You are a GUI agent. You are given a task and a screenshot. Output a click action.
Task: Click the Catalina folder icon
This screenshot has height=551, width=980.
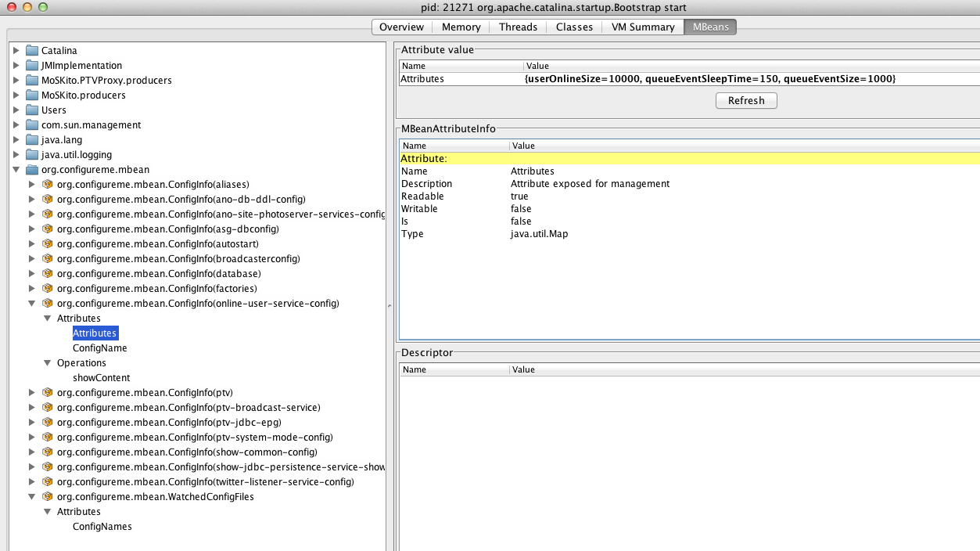pos(32,50)
